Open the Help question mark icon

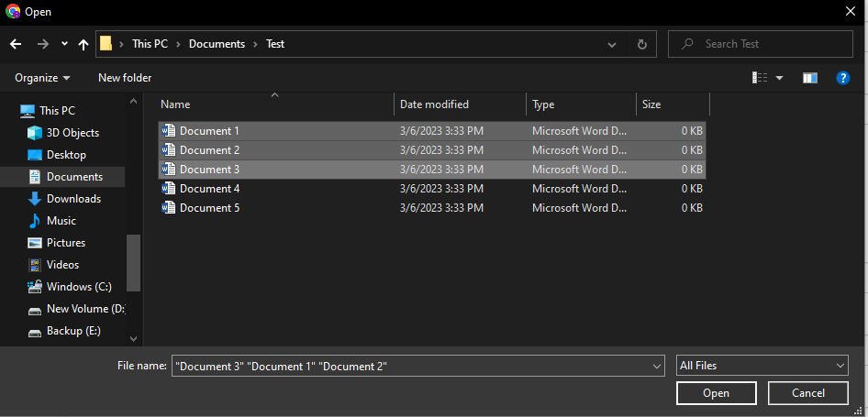pos(843,78)
